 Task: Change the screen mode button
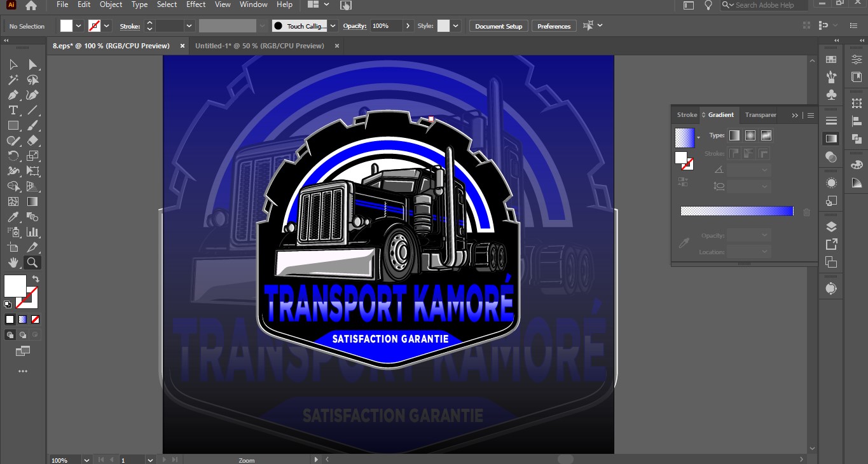(23, 351)
